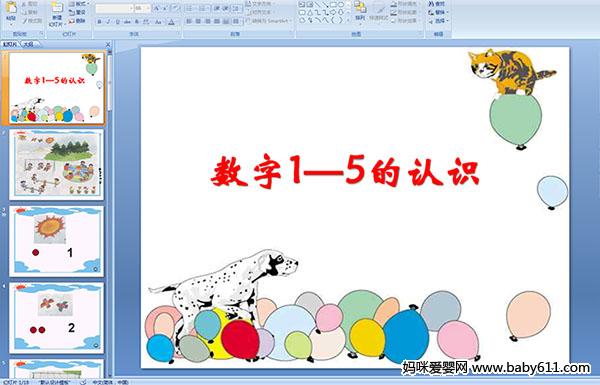
Task: Toggle Underline formatting
Action: (x=117, y=22)
